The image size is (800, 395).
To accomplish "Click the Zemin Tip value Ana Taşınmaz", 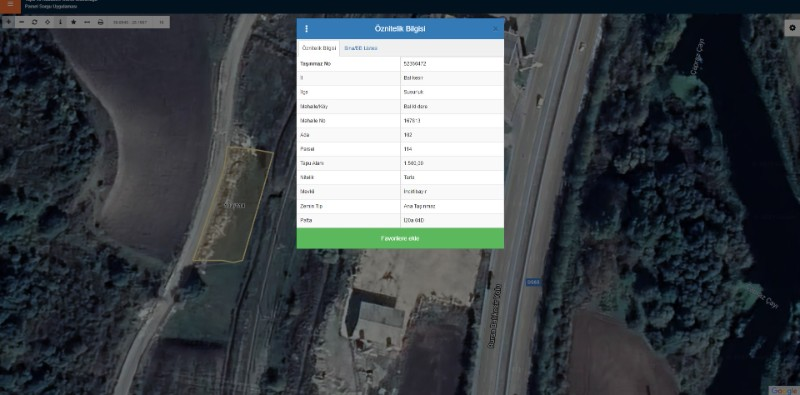I will point(418,206).
